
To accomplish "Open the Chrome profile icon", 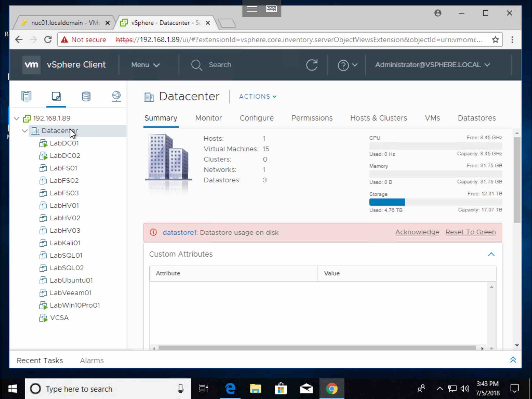I will click(438, 13).
